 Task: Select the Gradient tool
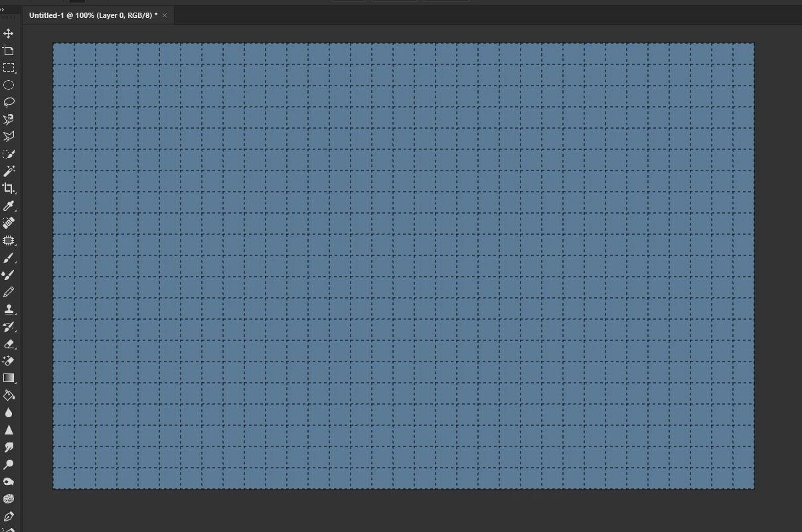pos(9,378)
